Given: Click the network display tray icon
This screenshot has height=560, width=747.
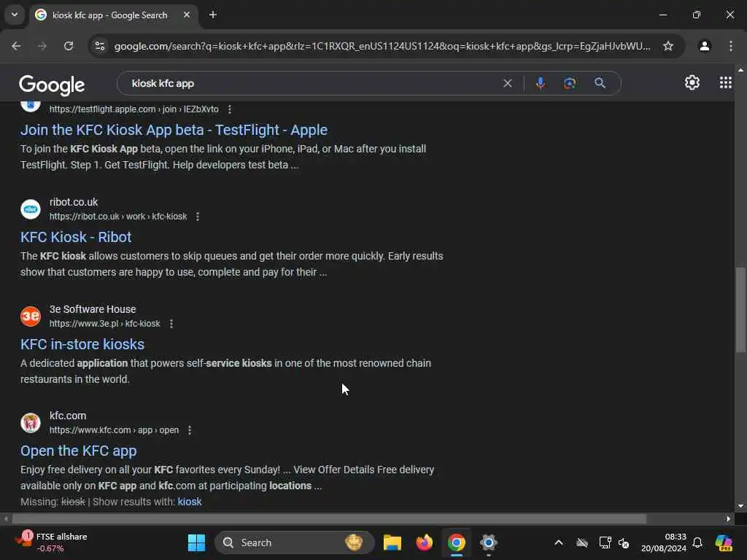Looking at the screenshot, I should tap(605, 542).
